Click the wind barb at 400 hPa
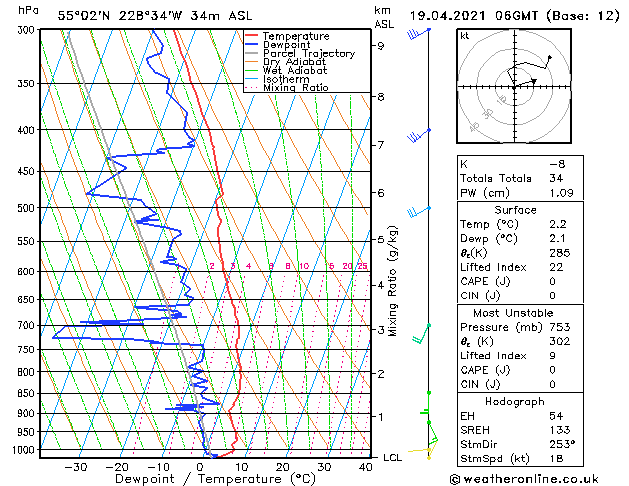 click(419, 136)
